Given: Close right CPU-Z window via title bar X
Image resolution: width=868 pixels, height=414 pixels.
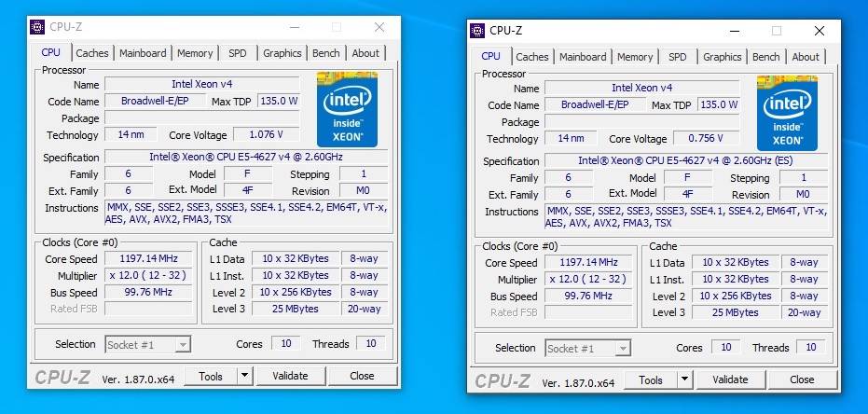Looking at the screenshot, I should click(820, 31).
